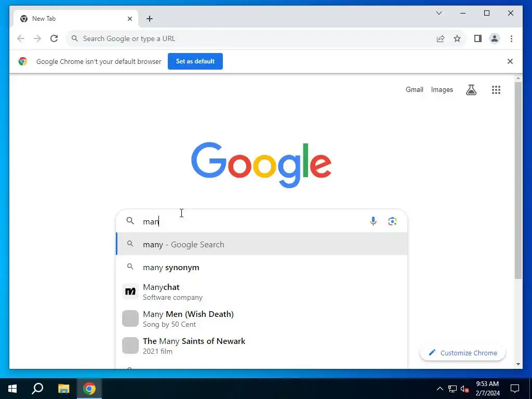532x399 pixels.
Task: Open the Gmail link
Action: coord(414,89)
